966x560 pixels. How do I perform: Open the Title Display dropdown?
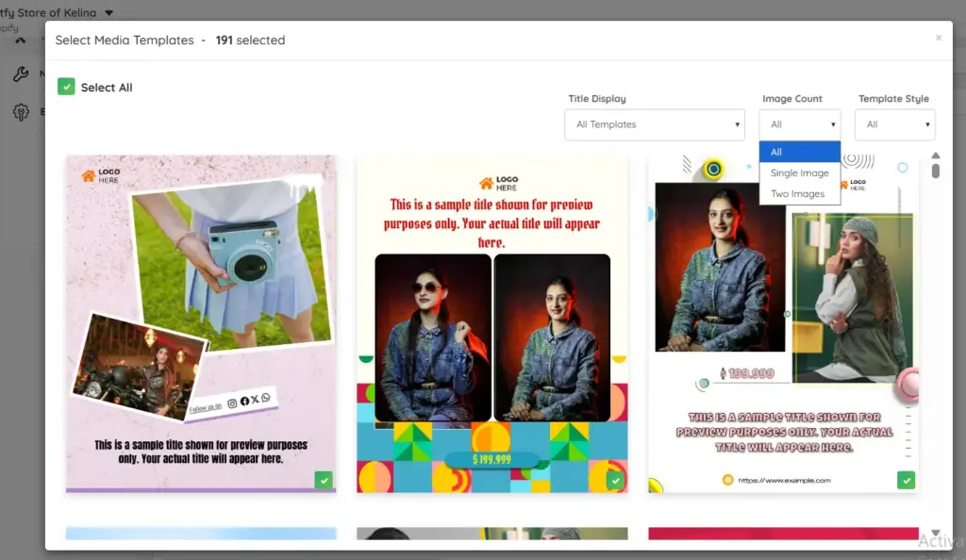pyautogui.click(x=655, y=124)
